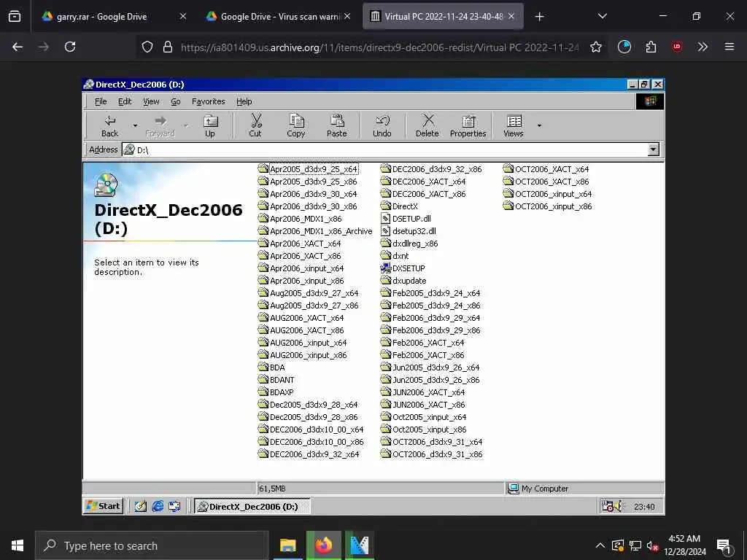Launch Internet Explorer from quick launch
747x560 pixels.
[x=158, y=506]
